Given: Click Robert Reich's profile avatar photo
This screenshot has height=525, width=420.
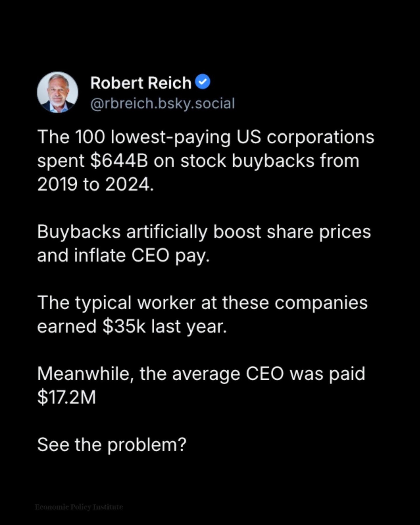Looking at the screenshot, I should pos(57,92).
